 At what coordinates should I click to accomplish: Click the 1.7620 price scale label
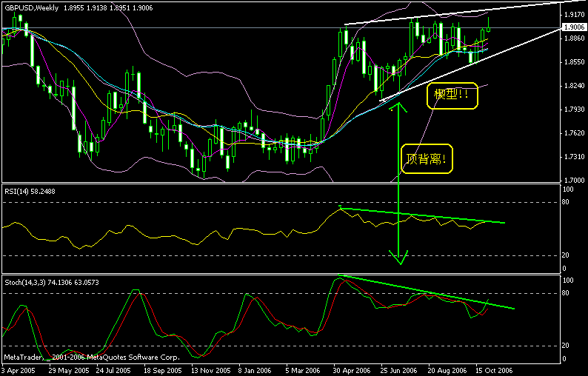[574, 133]
